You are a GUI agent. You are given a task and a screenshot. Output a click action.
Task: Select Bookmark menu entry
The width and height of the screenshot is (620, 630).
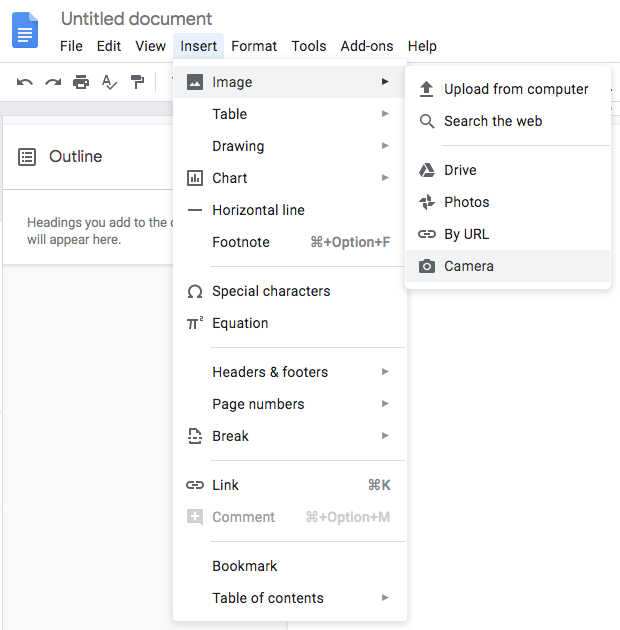pos(289,566)
